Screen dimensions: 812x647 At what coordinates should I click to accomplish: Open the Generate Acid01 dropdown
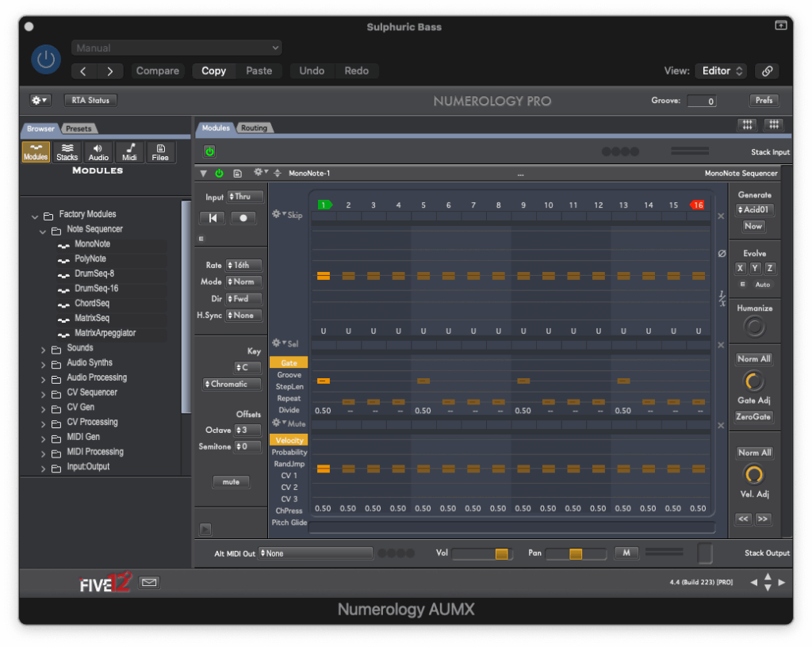[x=755, y=209]
